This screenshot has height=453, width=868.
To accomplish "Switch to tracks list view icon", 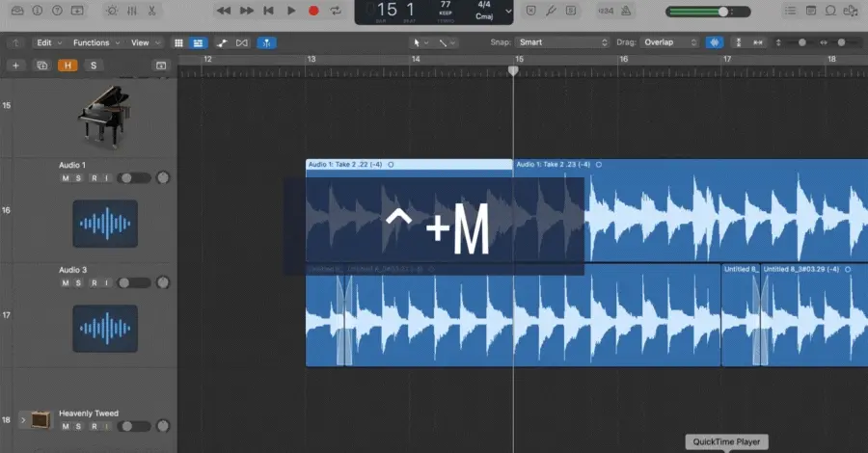I will 198,42.
